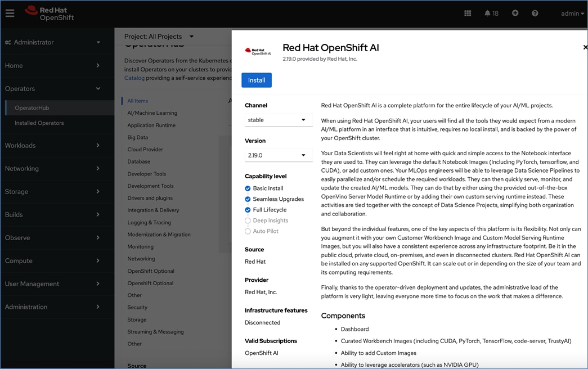Viewport: 588px width, 369px height.
Task: Filter by Drivers and plugins category
Action: [x=150, y=198]
